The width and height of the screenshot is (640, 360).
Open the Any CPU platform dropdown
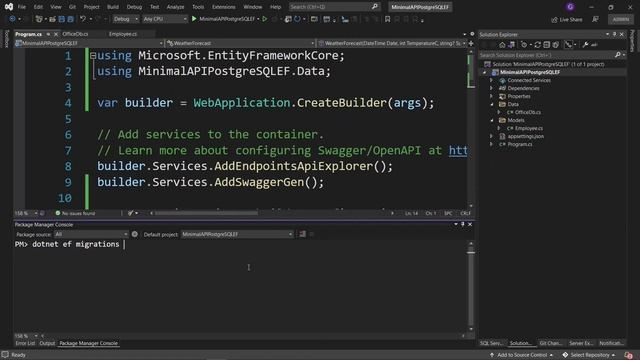164,19
